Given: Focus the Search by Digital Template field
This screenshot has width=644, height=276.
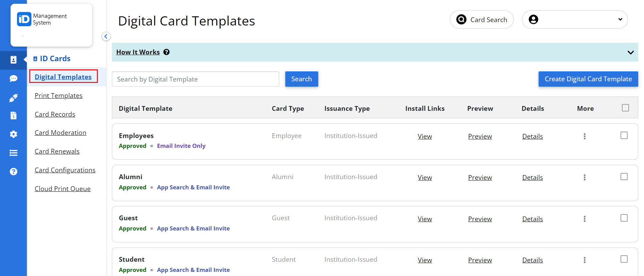Looking at the screenshot, I should click(196, 79).
